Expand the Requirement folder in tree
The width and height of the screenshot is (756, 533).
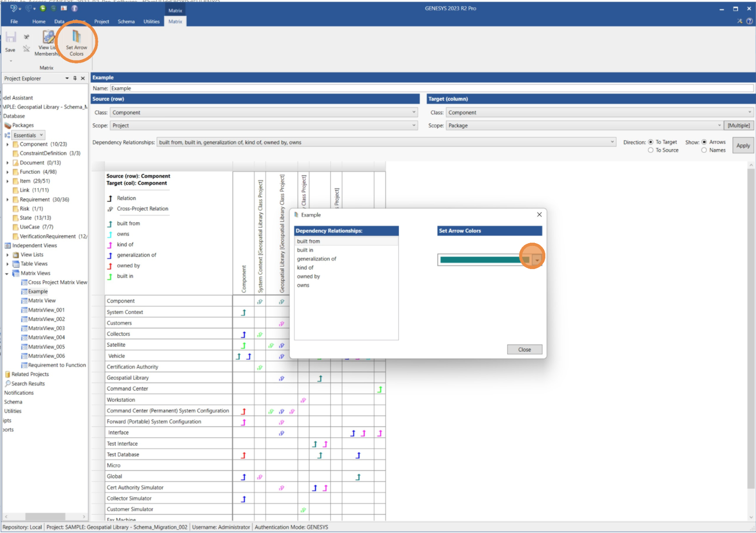[x=8, y=200]
